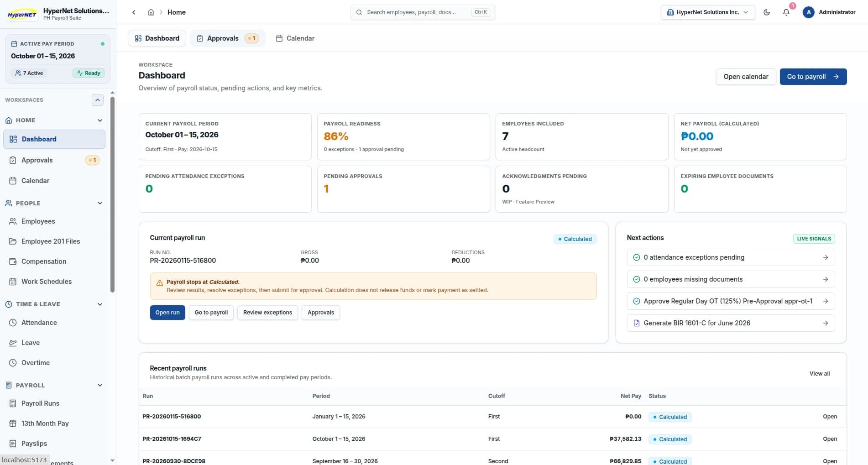The width and height of the screenshot is (868, 465).
Task: Focus the search employees field
Action: (423, 12)
